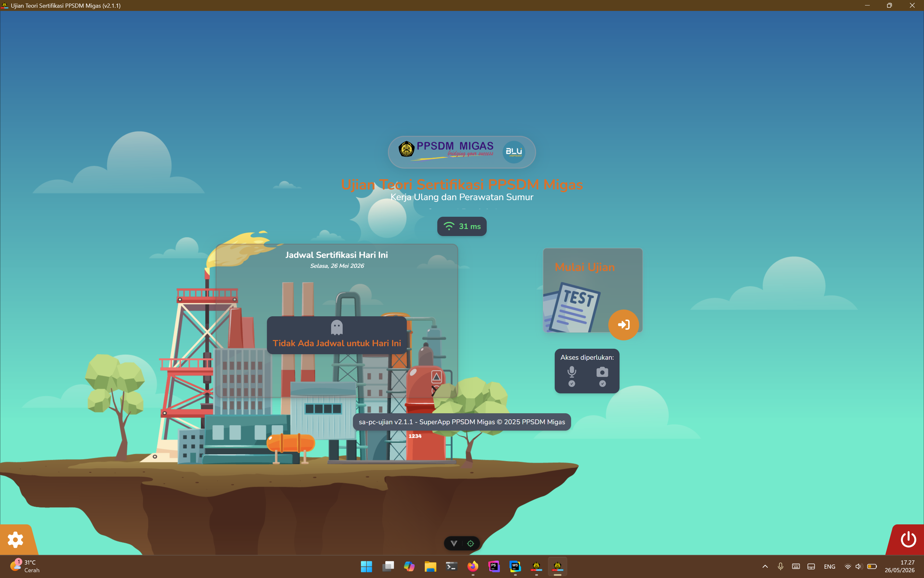The width and height of the screenshot is (924, 578).
Task: Minimize the Ujian Teori Sertifikasi window
Action: pyautogui.click(x=867, y=5)
